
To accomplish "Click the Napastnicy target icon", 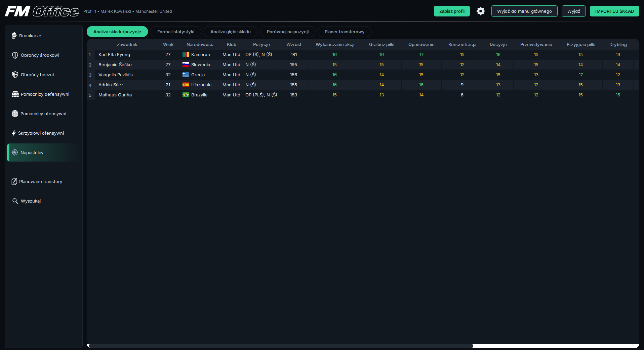I will pyautogui.click(x=15, y=152).
